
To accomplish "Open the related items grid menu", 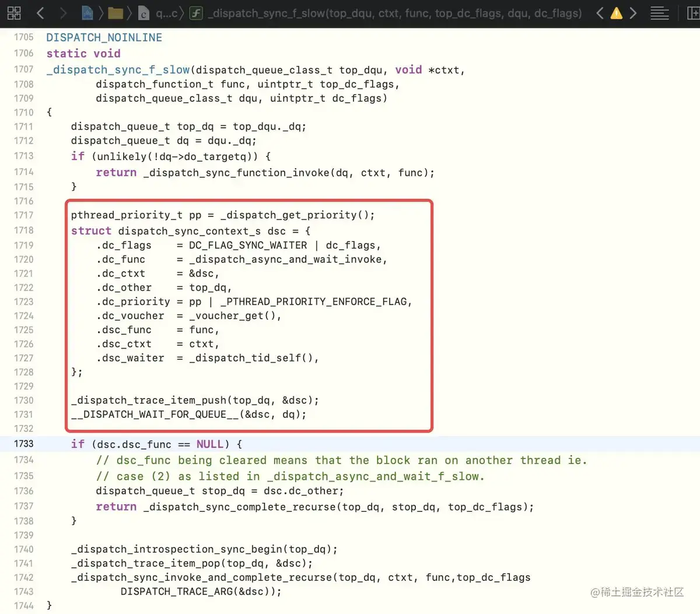I will 14,13.
